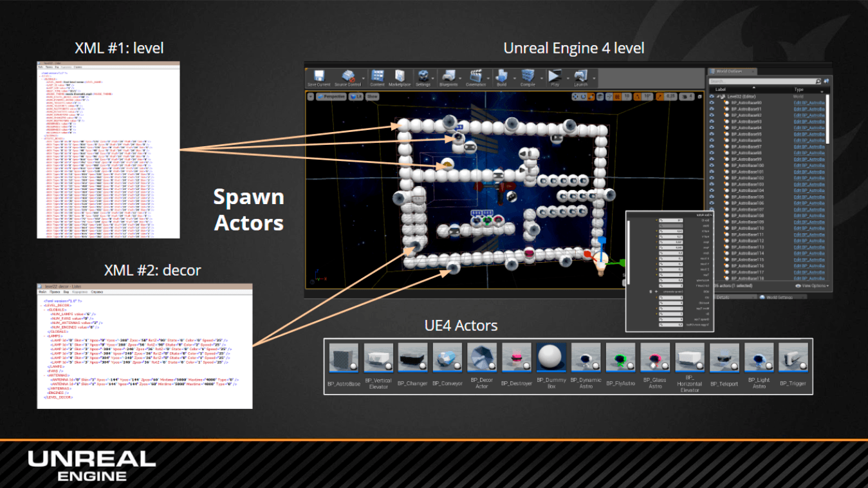Open the Marketplace toolbar icon
The width and height of the screenshot is (868, 488).
(x=399, y=75)
